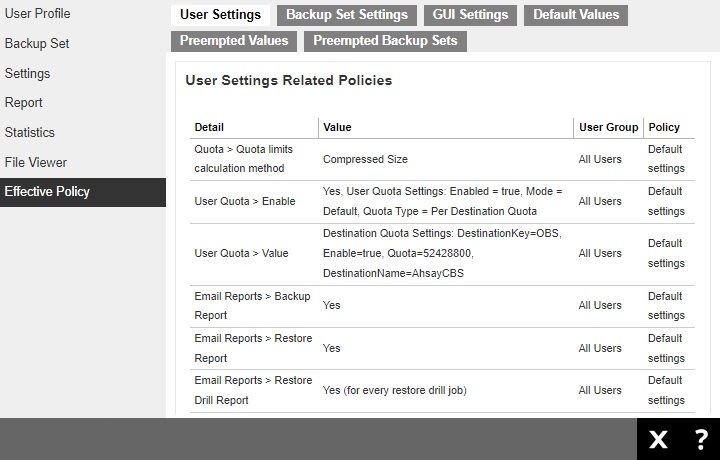Click the Value column header
Viewport: 720px width, 460px height.
tap(337, 127)
